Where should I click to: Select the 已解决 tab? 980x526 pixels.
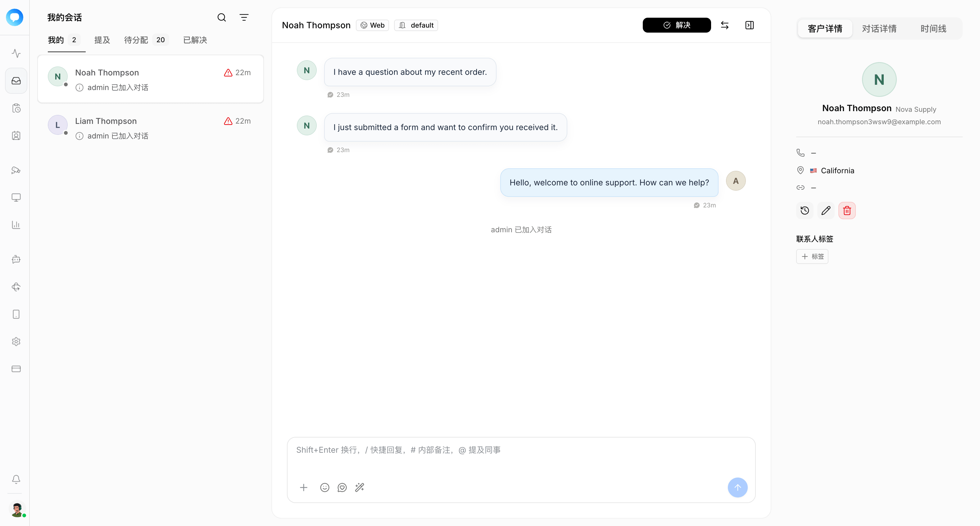[195, 40]
